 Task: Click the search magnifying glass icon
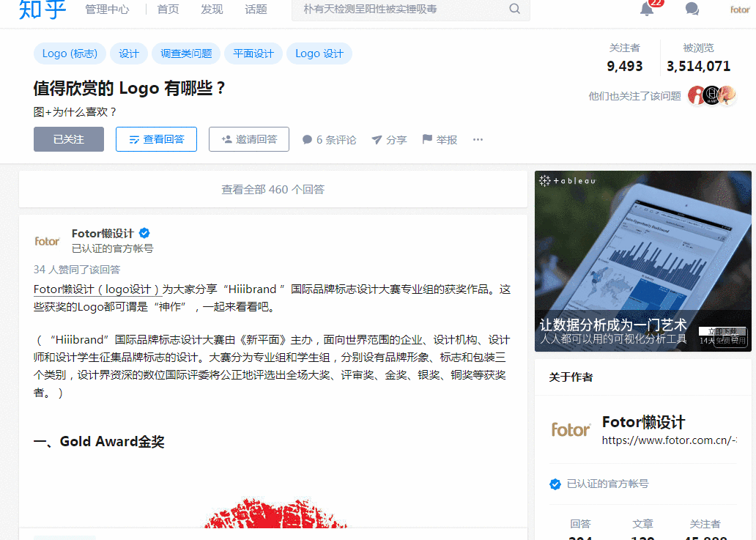click(x=515, y=10)
